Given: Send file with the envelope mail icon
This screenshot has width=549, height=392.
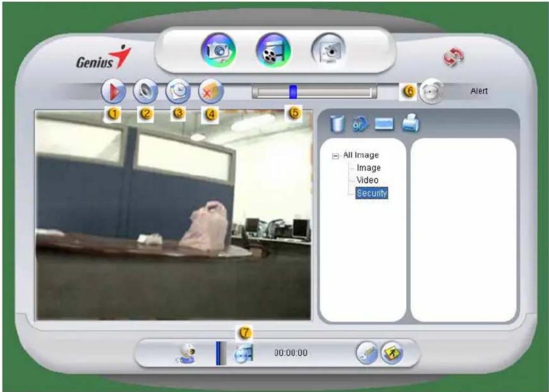Looking at the screenshot, I should 384,124.
